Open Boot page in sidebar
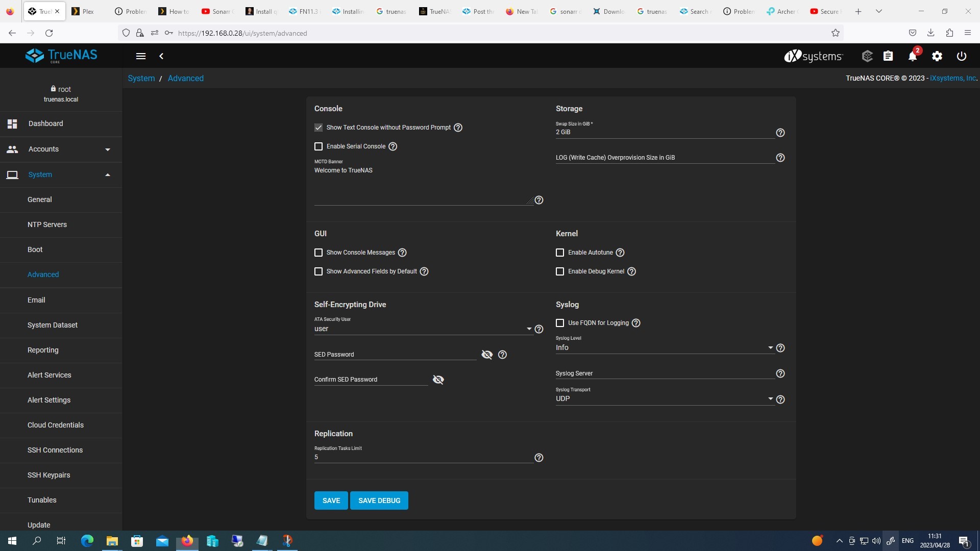This screenshot has width=980, height=551. pyautogui.click(x=61, y=250)
